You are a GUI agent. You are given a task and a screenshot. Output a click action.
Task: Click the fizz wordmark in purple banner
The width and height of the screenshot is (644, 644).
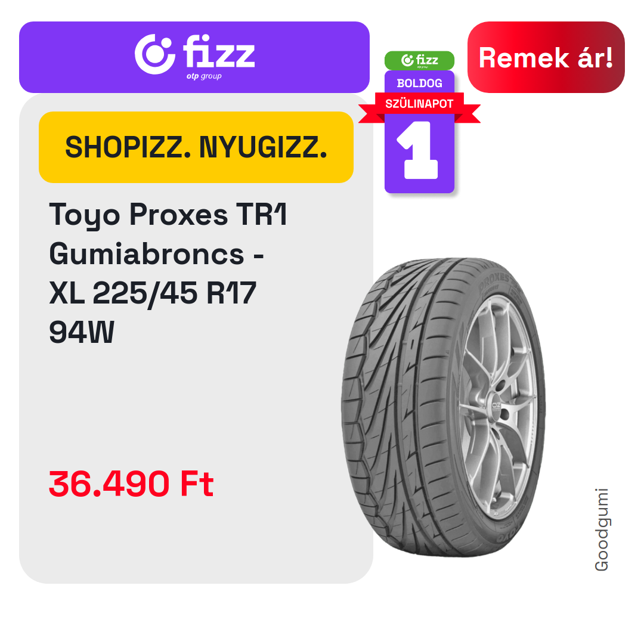(x=219, y=51)
